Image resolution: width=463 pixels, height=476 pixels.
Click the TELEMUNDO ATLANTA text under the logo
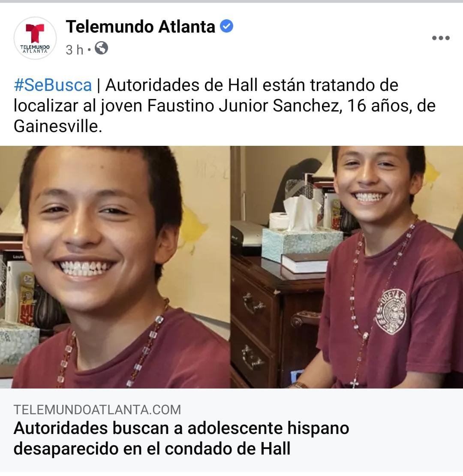35,49
